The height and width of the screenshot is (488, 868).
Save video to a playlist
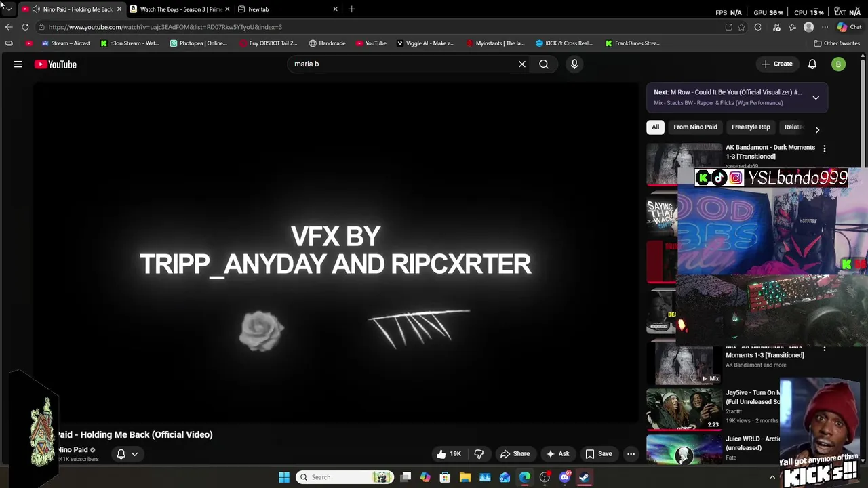click(x=599, y=454)
